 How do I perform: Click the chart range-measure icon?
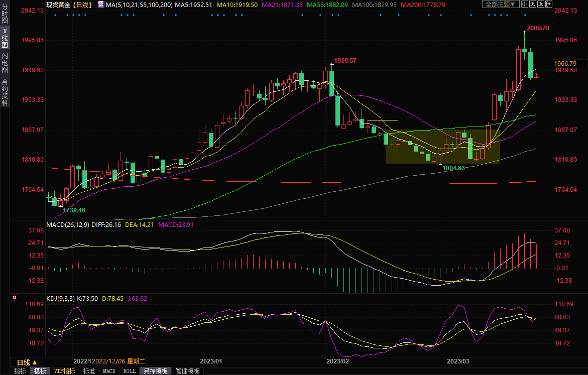pos(532,4)
